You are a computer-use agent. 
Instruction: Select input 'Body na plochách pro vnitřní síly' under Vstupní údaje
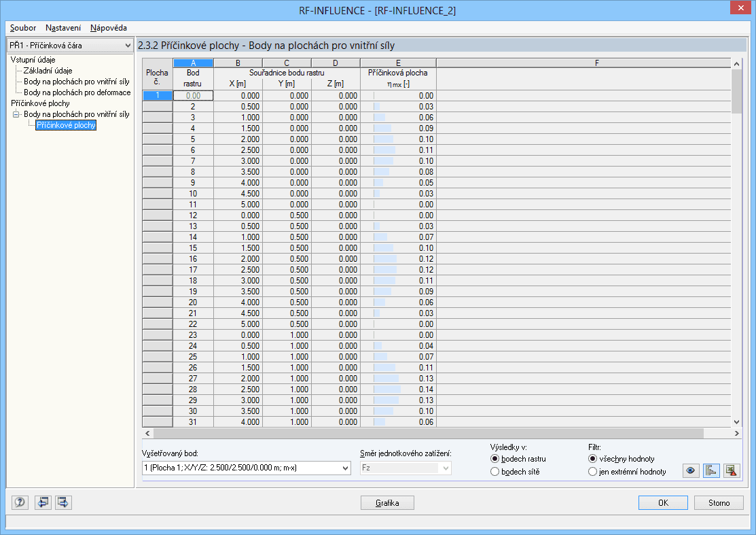(77, 82)
